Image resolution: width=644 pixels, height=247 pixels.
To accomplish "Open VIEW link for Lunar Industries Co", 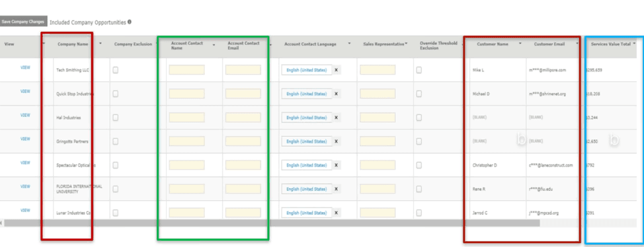I will (25, 211).
